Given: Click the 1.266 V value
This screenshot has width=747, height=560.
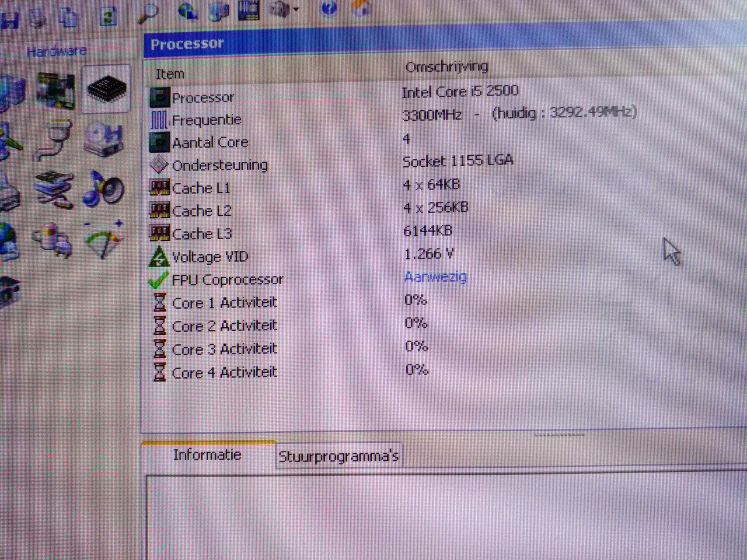Looking at the screenshot, I should pyautogui.click(x=429, y=254).
